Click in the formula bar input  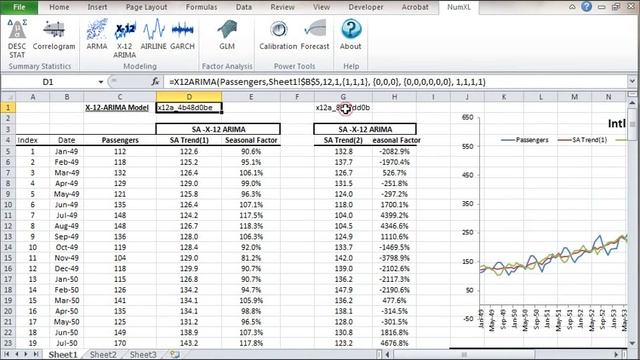[395, 82]
